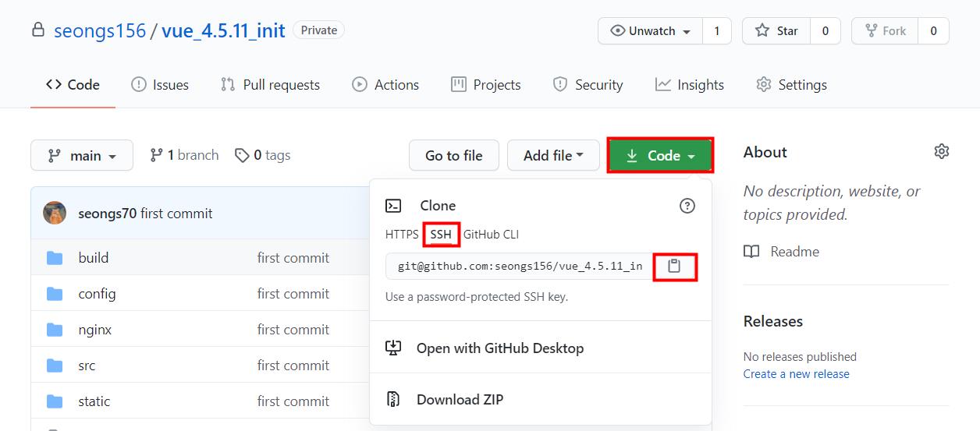Click the GitHub Desktop download icon
The height and width of the screenshot is (431, 980).
point(394,348)
